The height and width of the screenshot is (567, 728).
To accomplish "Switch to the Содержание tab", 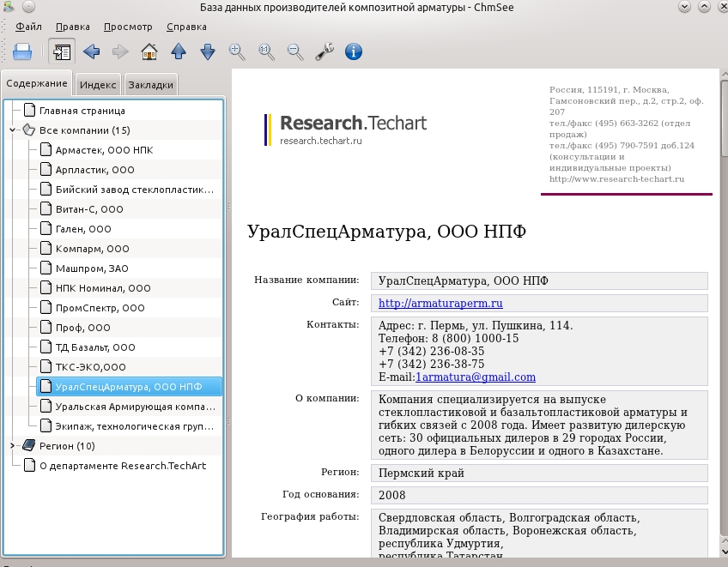I will click(x=37, y=83).
